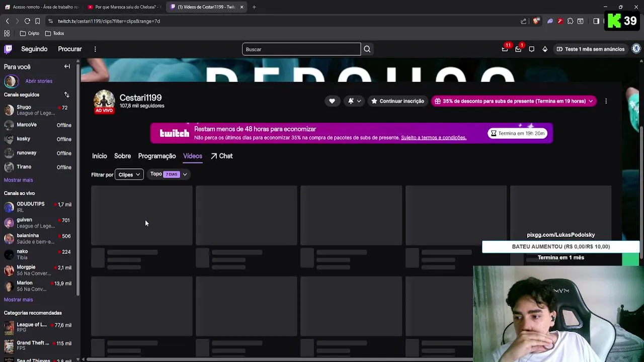Screen dimensions: 644x362
Task: Toggle follow heart for Cestari1199
Action: coord(332,101)
